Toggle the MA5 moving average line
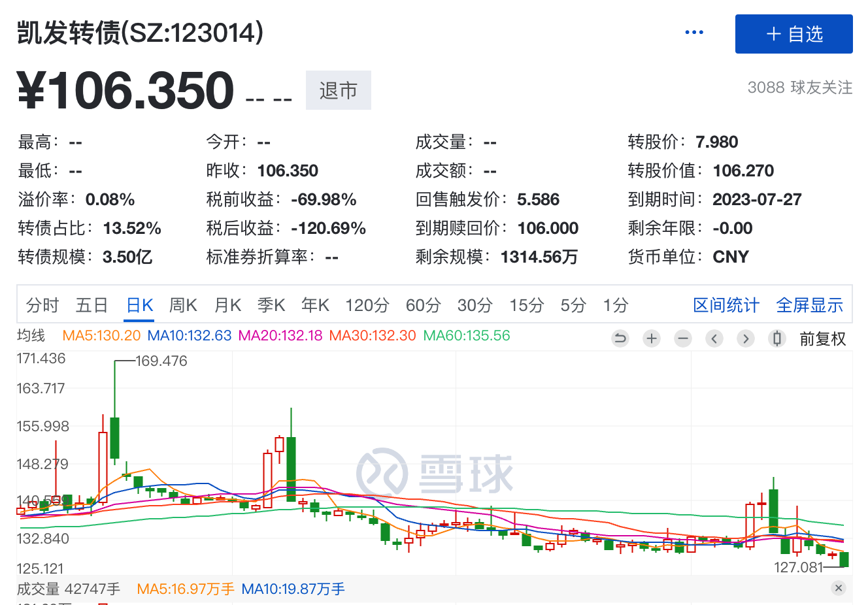Viewport: 868px width, 605px height. (x=101, y=336)
